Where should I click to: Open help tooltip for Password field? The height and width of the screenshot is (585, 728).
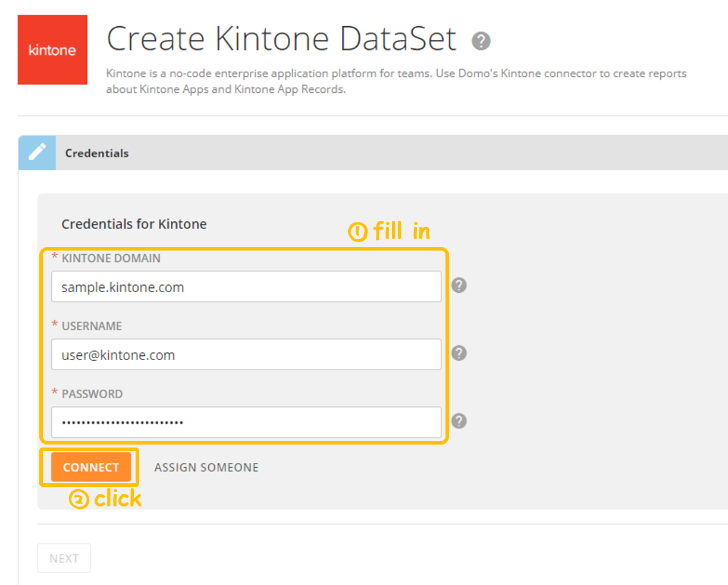click(x=459, y=421)
